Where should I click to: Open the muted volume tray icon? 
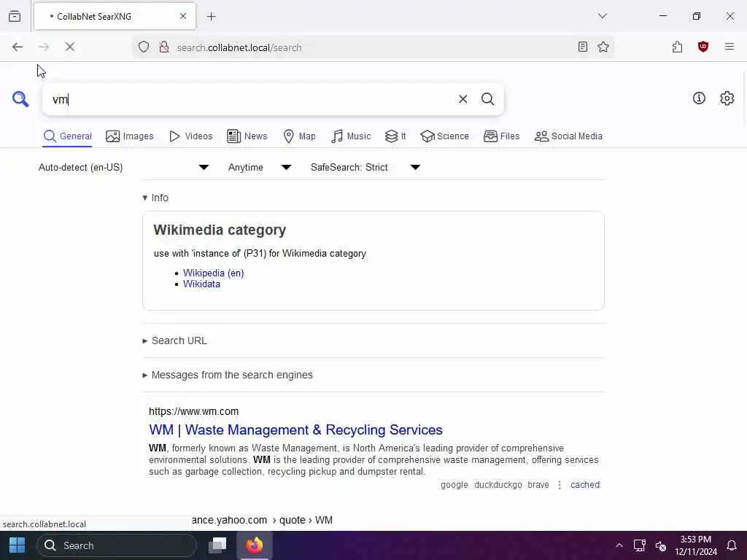(660, 545)
